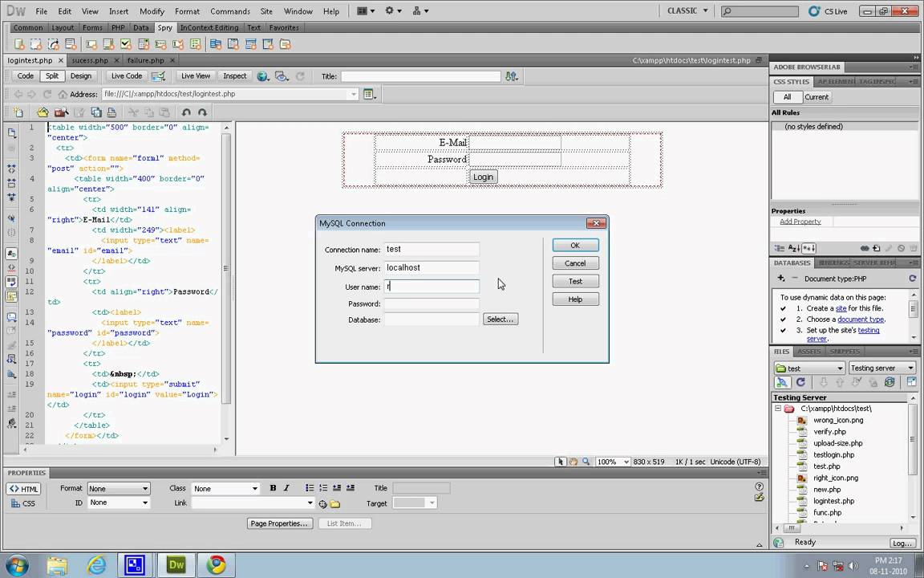Click the Bold formatting icon
Screen dimensions: 924x578
[x=273, y=488]
